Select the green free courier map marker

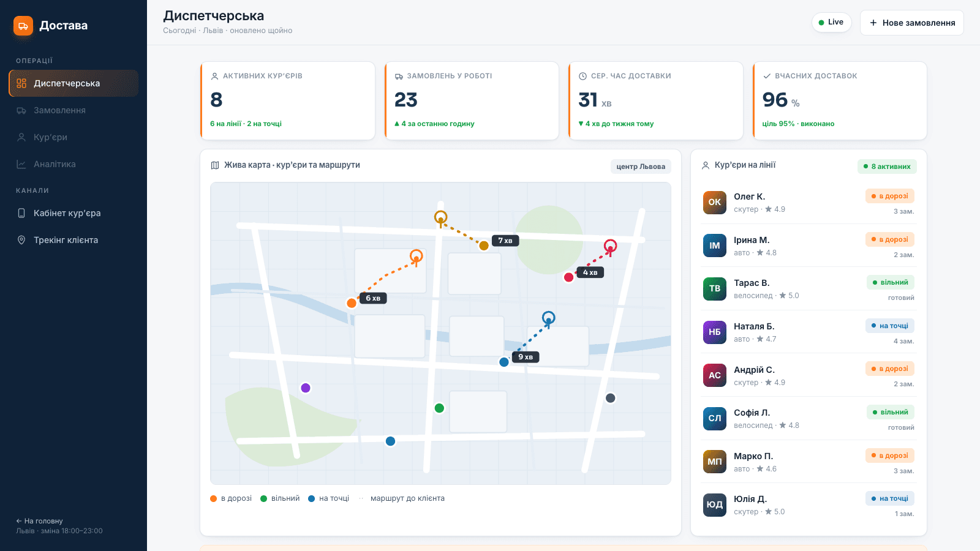(x=439, y=408)
